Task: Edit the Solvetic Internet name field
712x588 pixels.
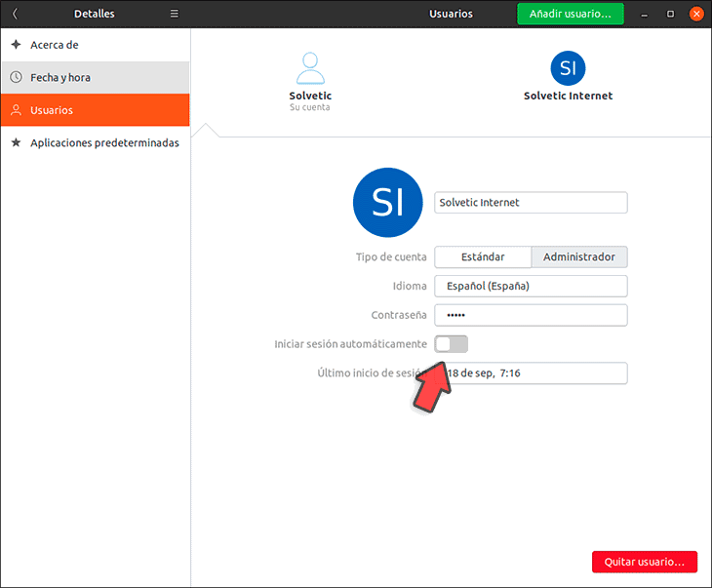Action: coord(531,203)
